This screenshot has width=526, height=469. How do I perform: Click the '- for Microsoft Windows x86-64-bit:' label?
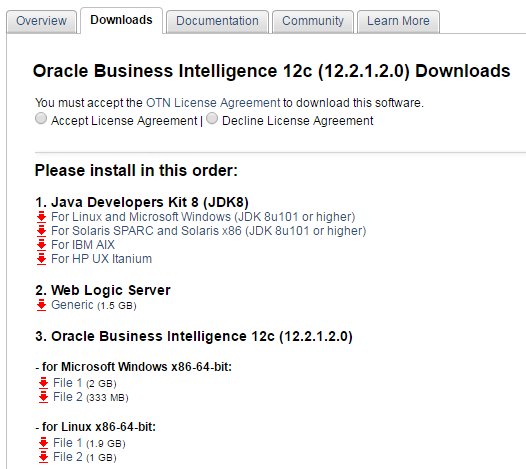(x=134, y=367)
